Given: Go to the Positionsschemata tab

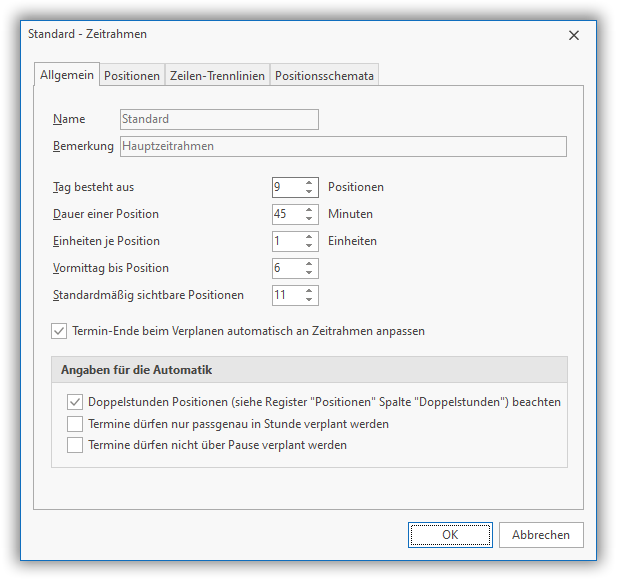Looking at the screenshot, I should pyautogui.click(x=324, y=76).
